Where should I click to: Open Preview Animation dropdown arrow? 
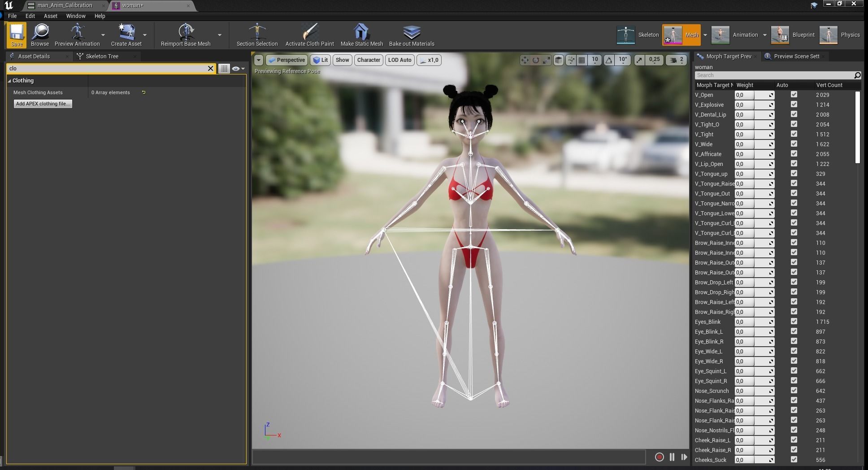point(103,35)
